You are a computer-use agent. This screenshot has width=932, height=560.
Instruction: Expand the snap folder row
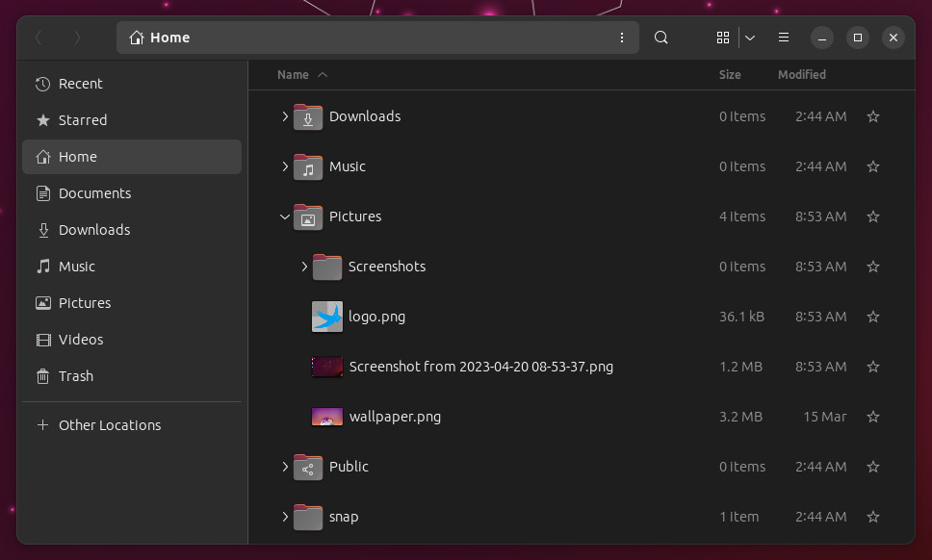(285, 517)
